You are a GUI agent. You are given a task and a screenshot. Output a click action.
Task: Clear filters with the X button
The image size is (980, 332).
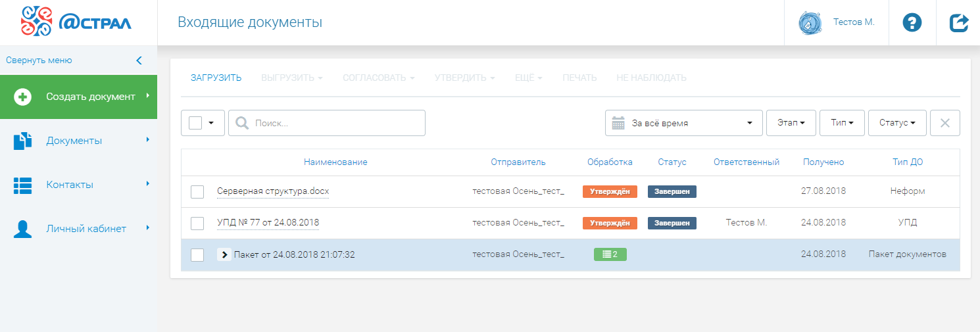(x=945, y=123)
